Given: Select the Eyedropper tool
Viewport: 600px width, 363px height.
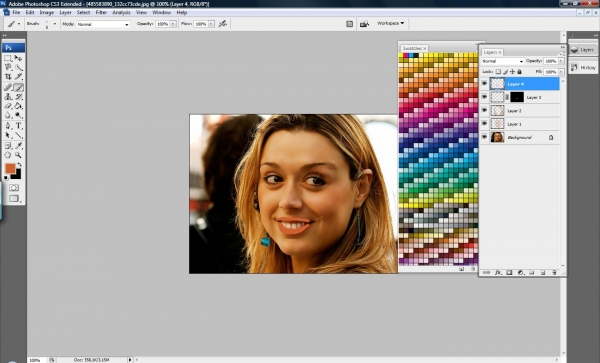Looking at the screenshot, I should click(x=18, y=146).
